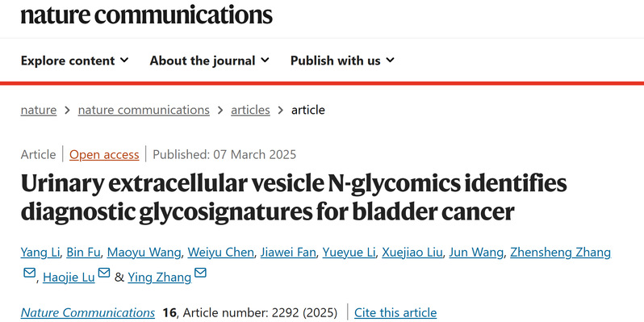
Task: Open author Maoyu Wang's details
Action: pos(144,252)
